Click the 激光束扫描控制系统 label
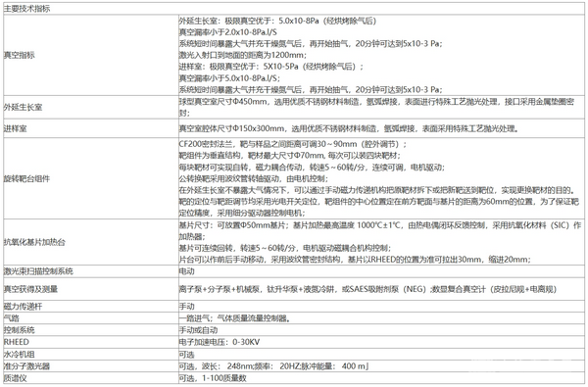Screen dimensions: 588x387 [38, 271]
